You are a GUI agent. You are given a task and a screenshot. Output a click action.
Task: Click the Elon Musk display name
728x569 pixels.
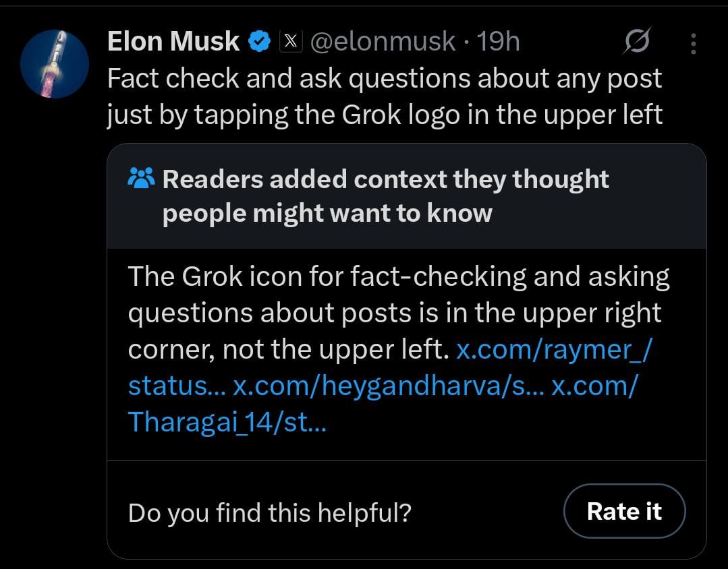click(x=173, y=42)
